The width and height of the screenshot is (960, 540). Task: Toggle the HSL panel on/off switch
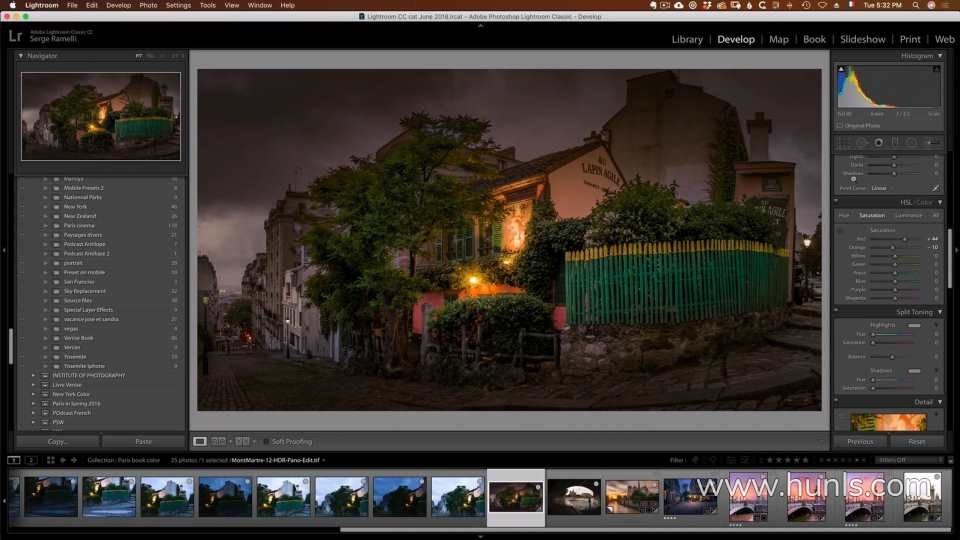pyautogui.click(x=838, y=202)
